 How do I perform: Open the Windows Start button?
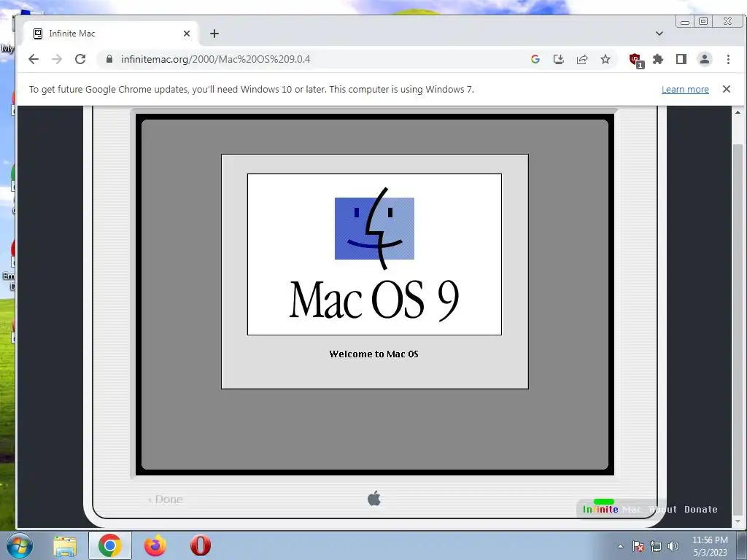[x=20, y=545]
